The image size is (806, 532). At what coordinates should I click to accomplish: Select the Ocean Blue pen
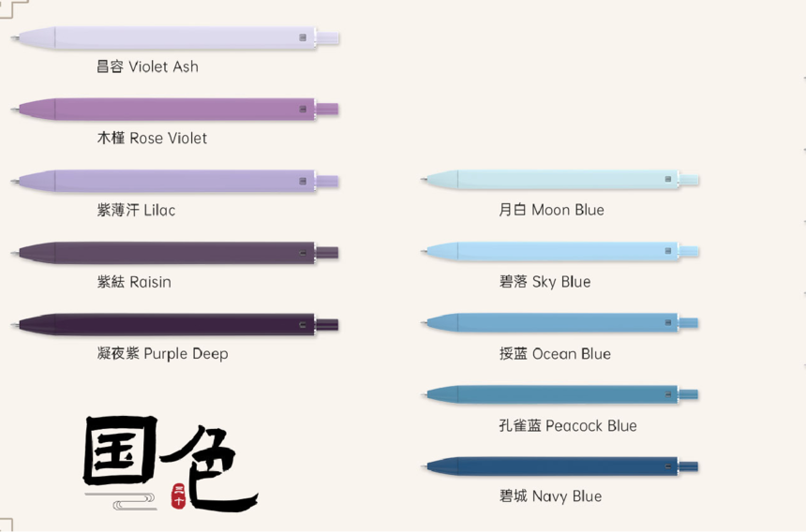coord(560,323)
